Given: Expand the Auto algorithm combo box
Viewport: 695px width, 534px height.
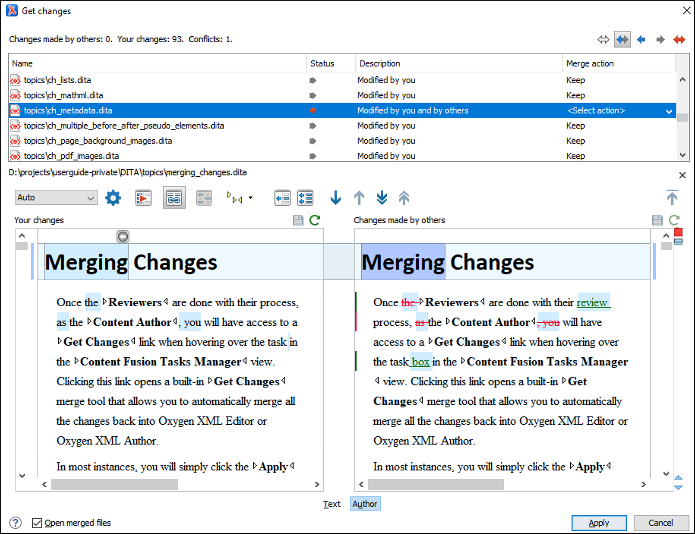Looking at the screenshot, I should [56, 198].
